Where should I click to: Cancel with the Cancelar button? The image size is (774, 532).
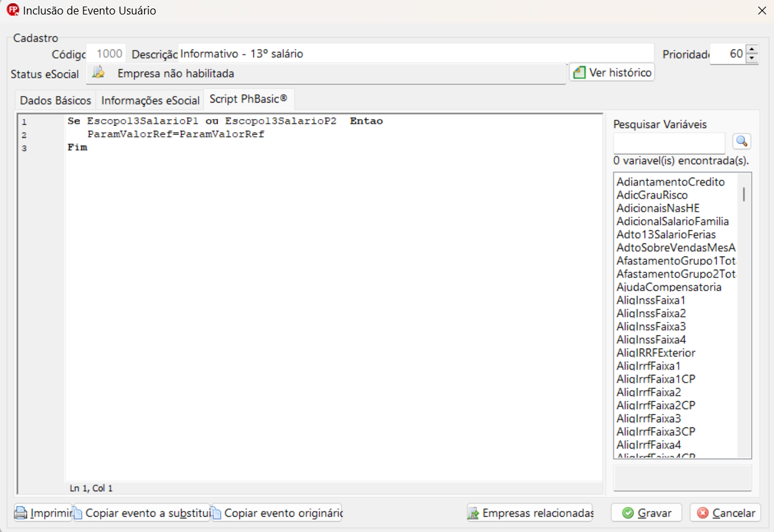(725, 513)
